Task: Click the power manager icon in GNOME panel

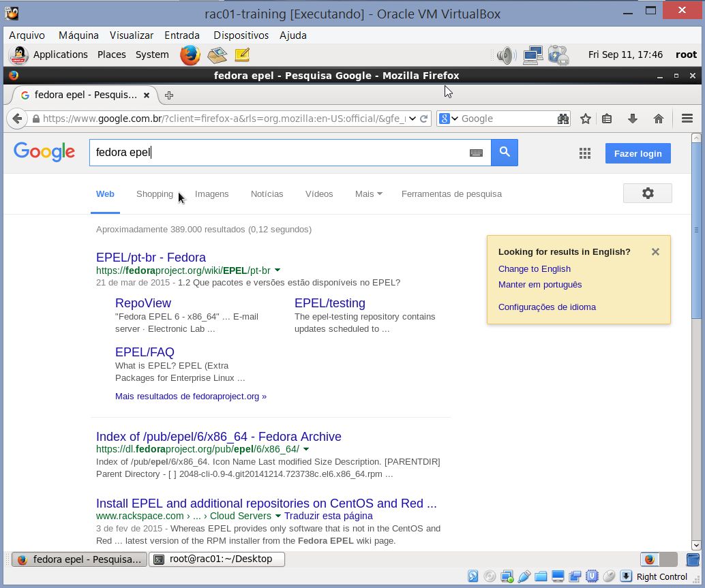Action: pos(558,55)
